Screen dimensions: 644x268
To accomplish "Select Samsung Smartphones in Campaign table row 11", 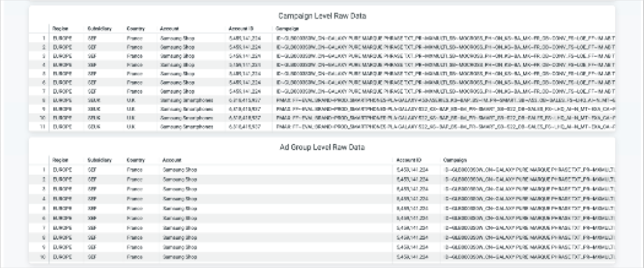I will [x=187, y=127].
